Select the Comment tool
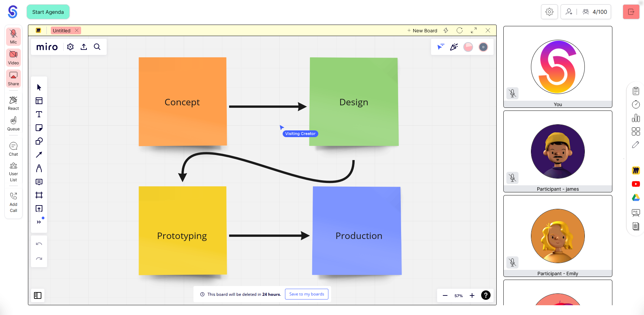Viewport: 644px width, 315px height. tap(39, 182)
